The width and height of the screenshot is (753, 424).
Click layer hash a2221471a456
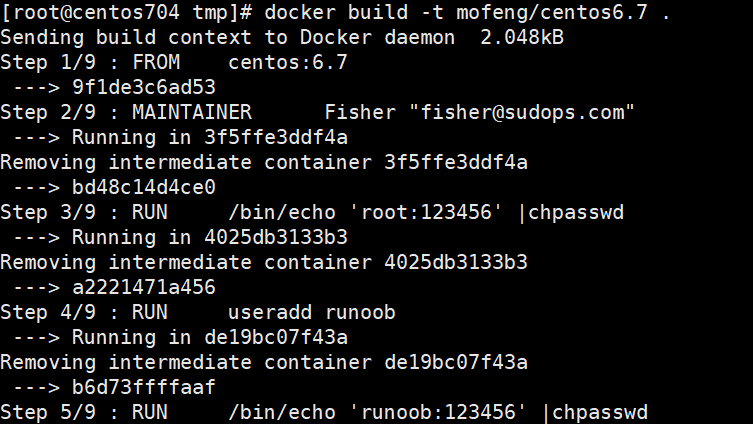coord(144,287)
